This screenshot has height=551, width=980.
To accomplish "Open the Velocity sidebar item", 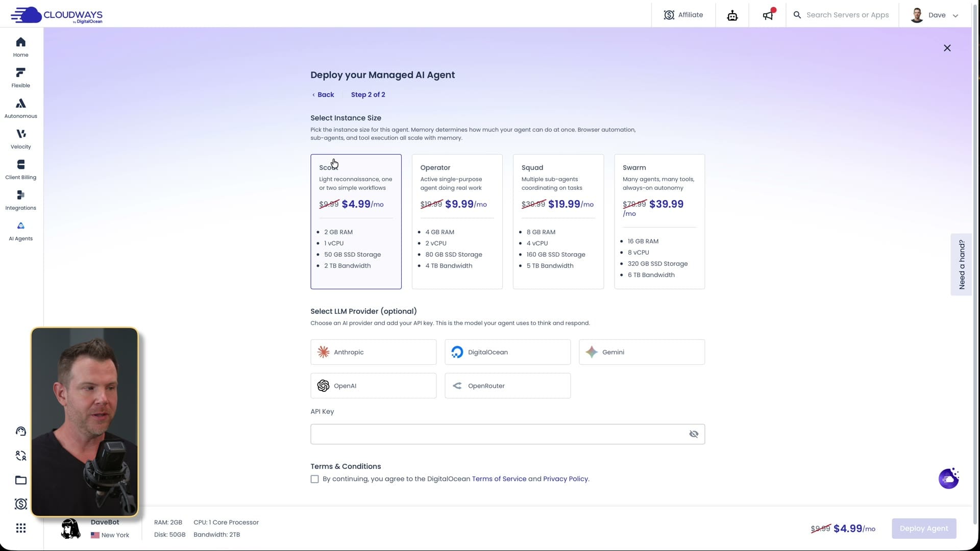I will tap(20, 139).
